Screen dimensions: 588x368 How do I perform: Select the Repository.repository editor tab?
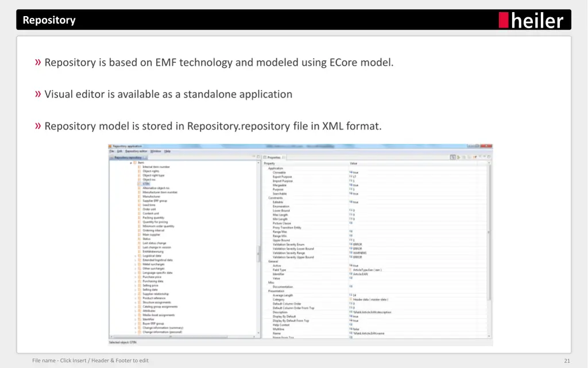click(x=128, y=158)
